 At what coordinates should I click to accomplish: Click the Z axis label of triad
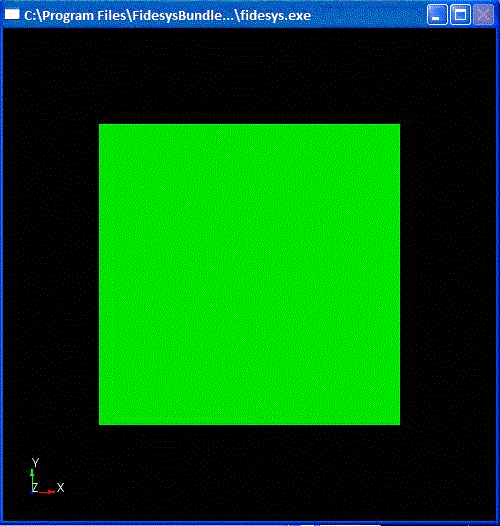[x=35, y=487]
